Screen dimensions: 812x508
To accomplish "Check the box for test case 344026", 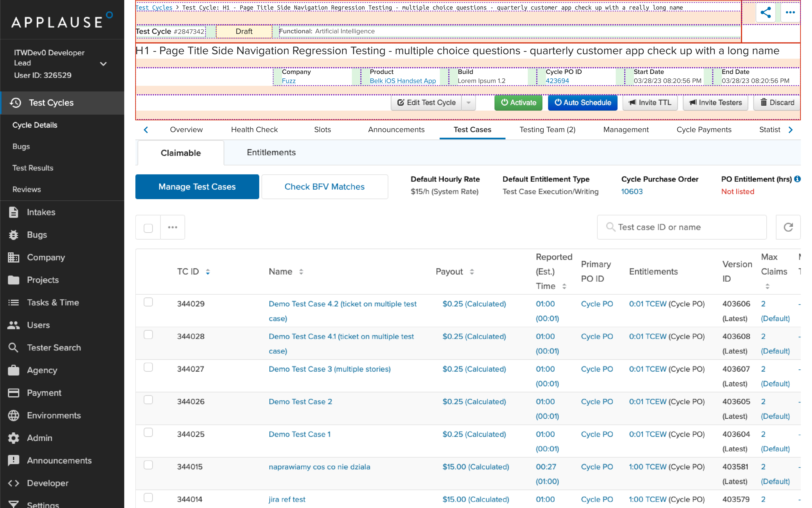I will 148,400.
